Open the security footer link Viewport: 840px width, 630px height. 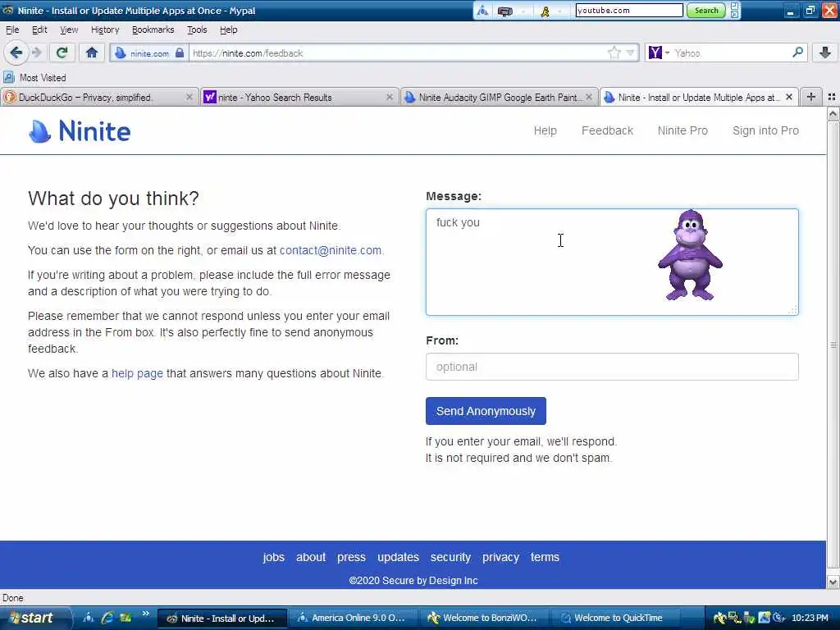click(x=450, y=557)
